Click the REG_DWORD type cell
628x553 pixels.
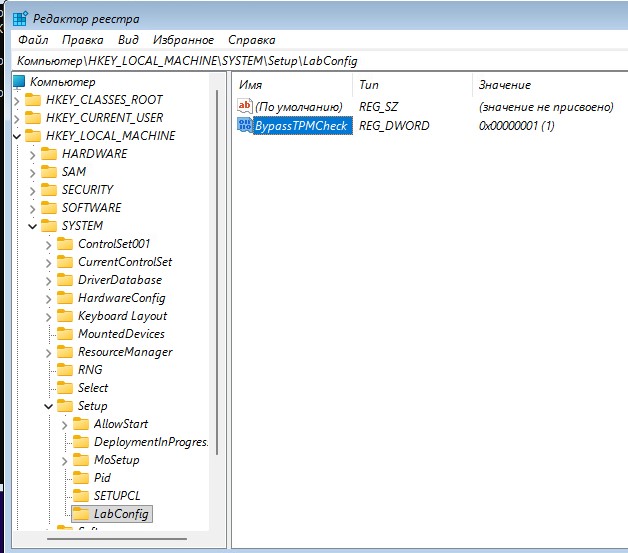pos(394,126)
